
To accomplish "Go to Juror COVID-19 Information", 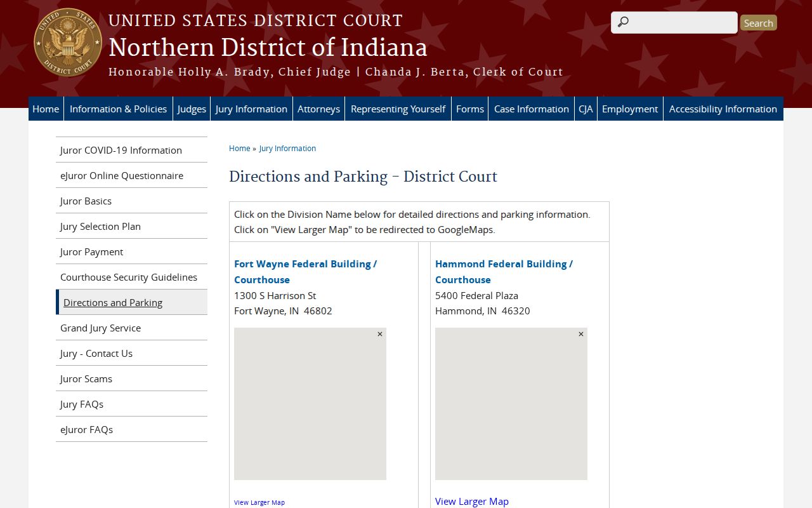I will coord(131,150).
